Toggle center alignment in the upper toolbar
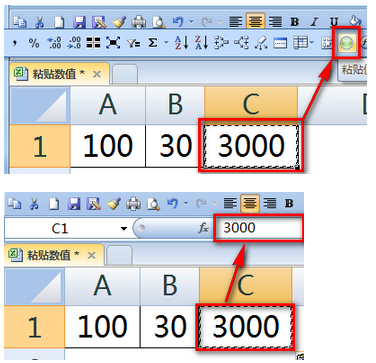Viewport: 376px width, 363px height. (x=255, y=21)
